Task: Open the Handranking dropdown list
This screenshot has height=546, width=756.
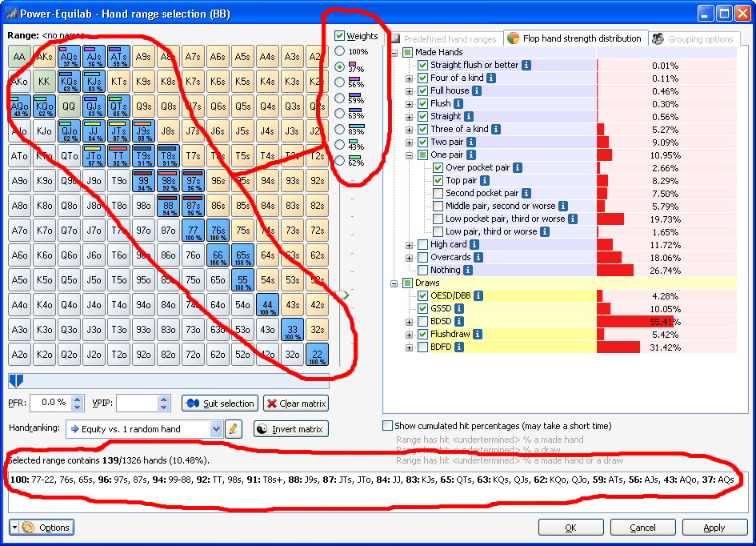Action: [216, 429]
